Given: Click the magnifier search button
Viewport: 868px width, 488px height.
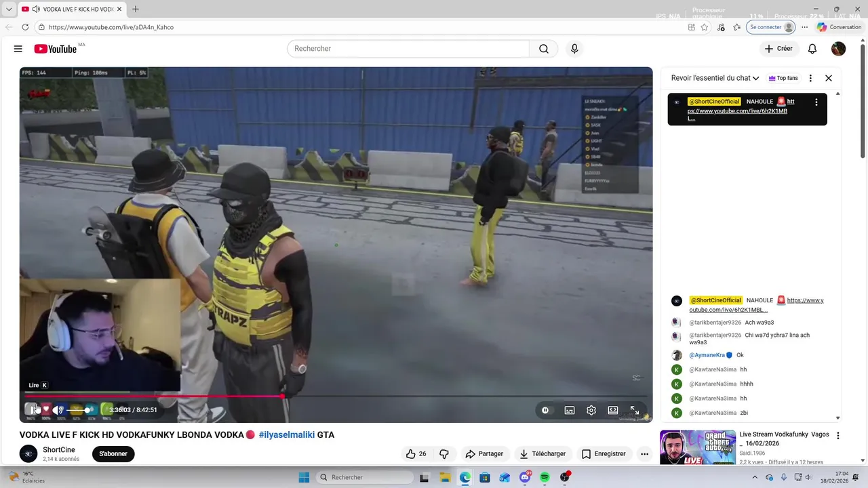Looking at the screenshot, I should tap(544, 49).
